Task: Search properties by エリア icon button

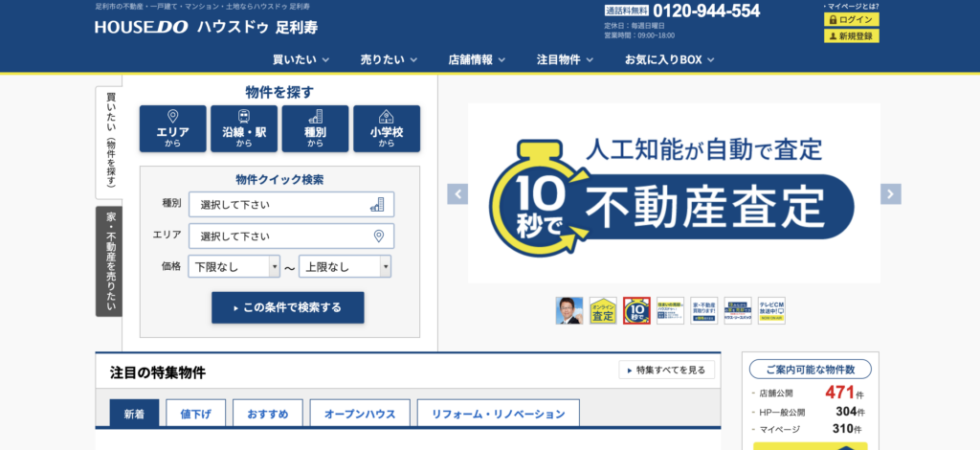Action: coord(173,128)
